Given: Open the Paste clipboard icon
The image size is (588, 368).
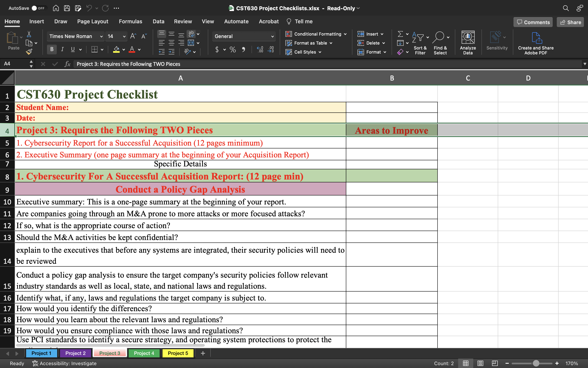Looking at the screenshot, I should pos(12,38).
